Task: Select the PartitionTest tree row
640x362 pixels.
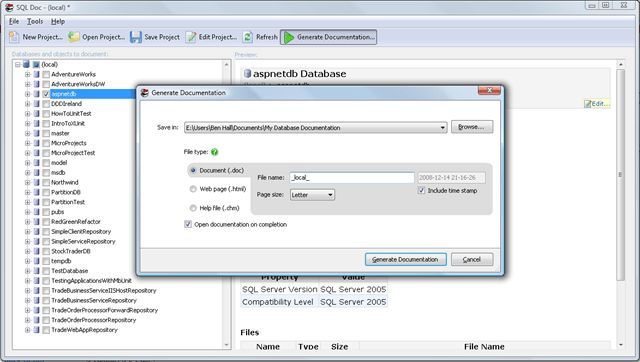Action: (68, 202)
